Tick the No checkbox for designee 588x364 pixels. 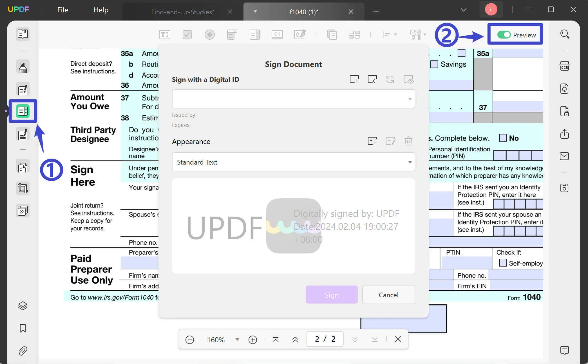pyautogui.click(x=503, y=138)
